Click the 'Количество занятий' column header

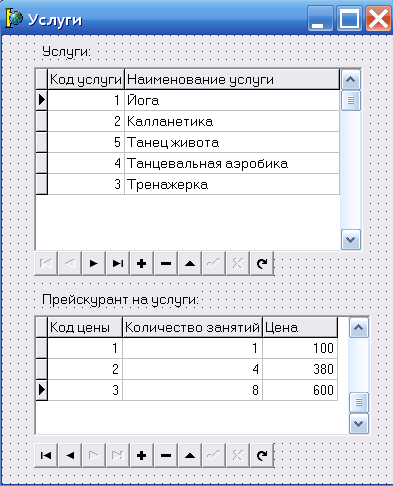click(192, 327)
